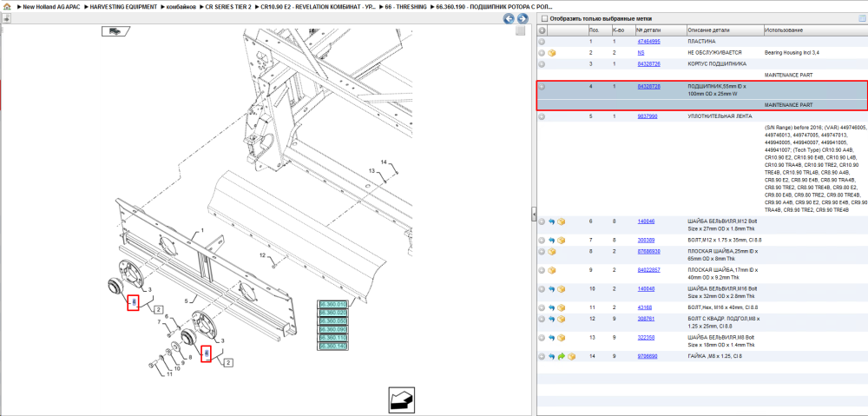The height and width of the screenshot is (416, 868).
Task: Open part number link 84022857
Action: click(x=648, y=270)
